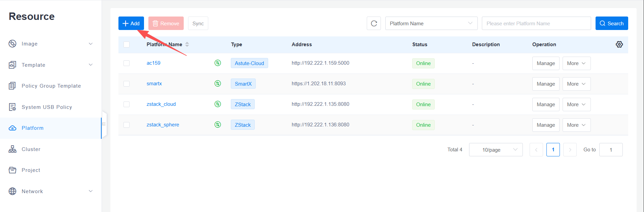Focus the Platform Name search input
The height and width of the screenshot is (212, 644).
536,24
